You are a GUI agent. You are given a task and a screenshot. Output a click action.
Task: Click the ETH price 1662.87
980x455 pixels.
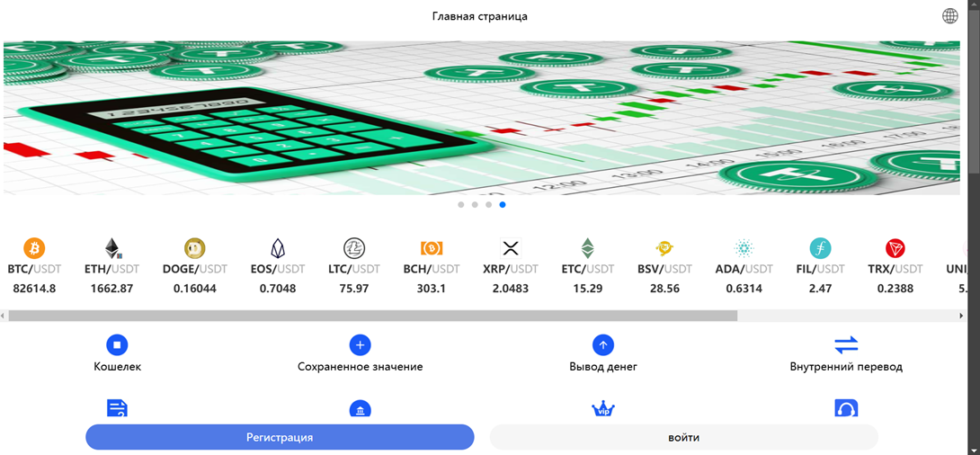click(111, 289)
